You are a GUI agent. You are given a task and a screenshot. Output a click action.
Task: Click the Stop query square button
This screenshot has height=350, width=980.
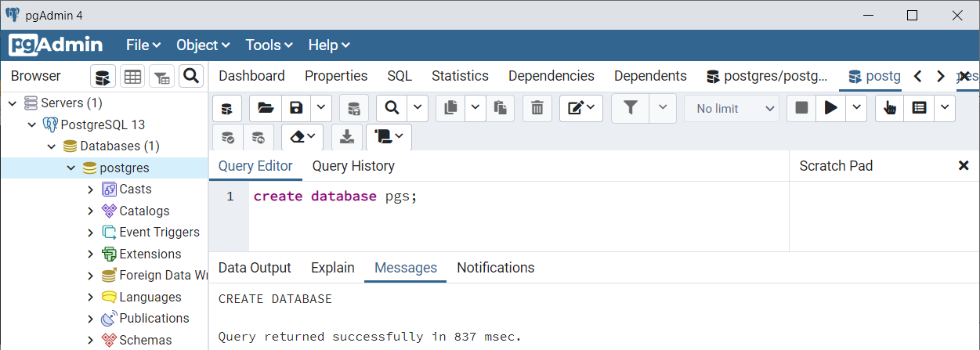pyautogui.click(x=801, y=108)
